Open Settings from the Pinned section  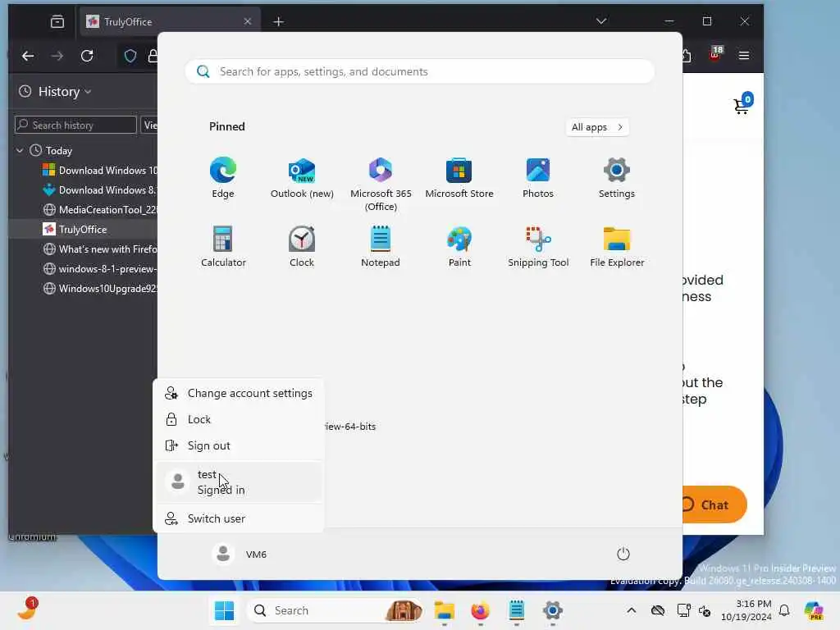(x=617, y=177)
